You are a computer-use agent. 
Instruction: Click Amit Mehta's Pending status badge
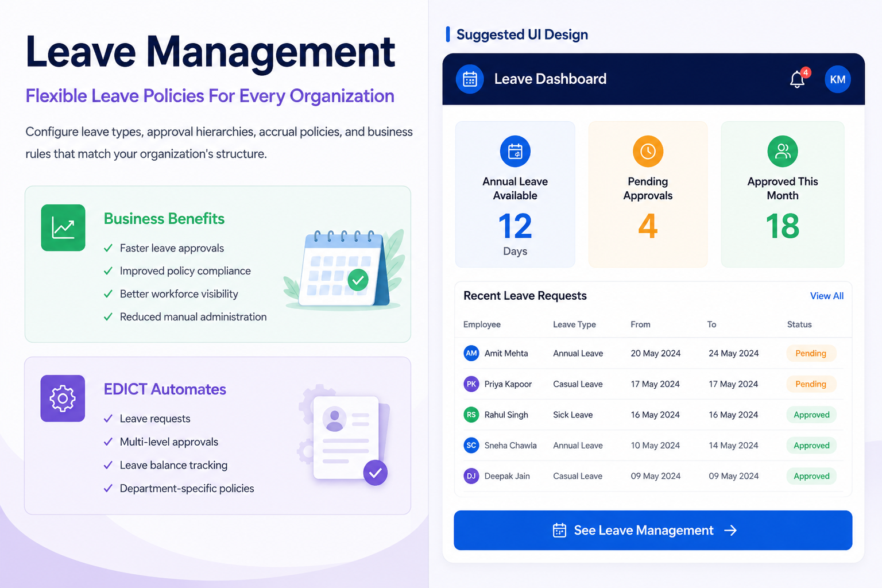click(811, 353)
